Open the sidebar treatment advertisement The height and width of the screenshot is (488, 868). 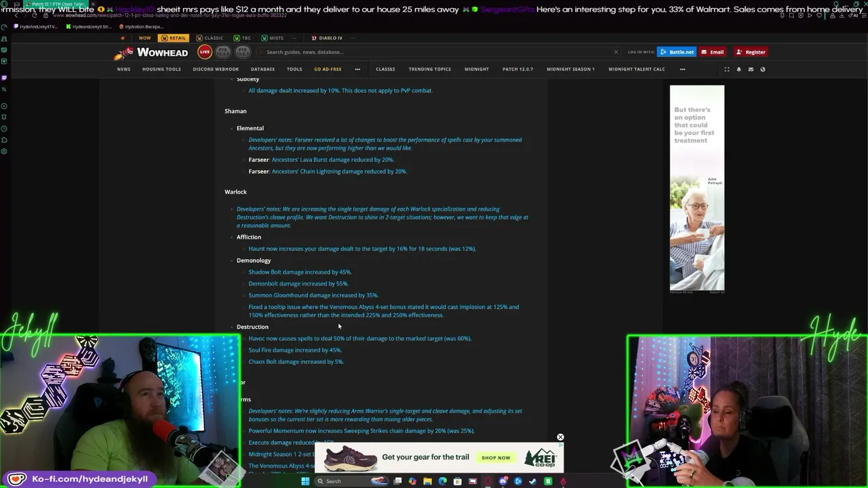(x=697, y=188)
